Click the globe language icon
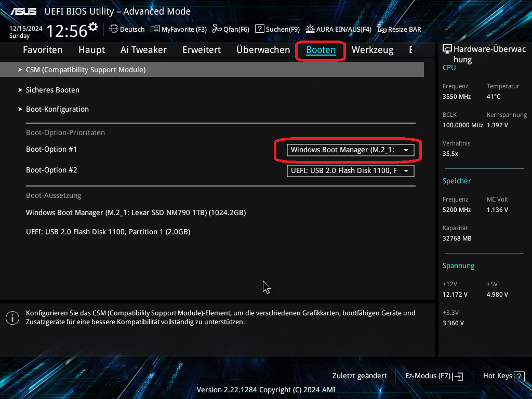532x399 pixels. click(x=114, y=29)
